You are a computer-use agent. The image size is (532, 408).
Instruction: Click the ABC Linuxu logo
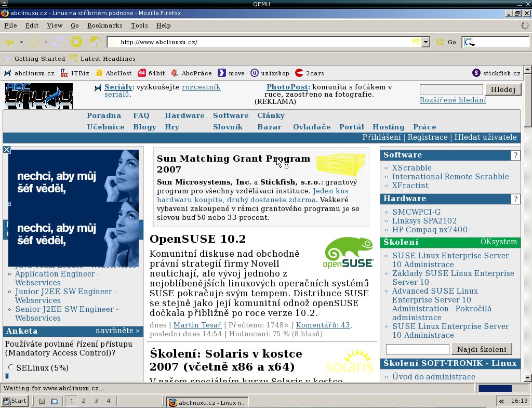coord(38,96)
